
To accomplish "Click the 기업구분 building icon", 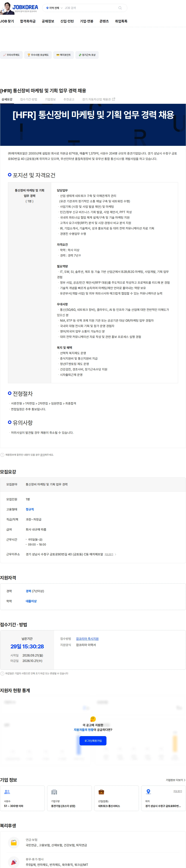I will click(x=54, y=792).
